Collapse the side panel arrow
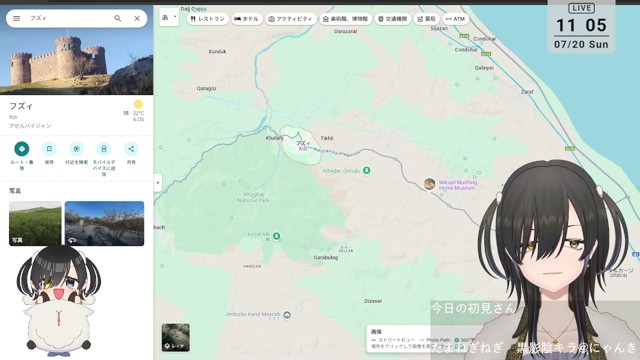The width and height of the screenshot is (640, 360). 158,182
